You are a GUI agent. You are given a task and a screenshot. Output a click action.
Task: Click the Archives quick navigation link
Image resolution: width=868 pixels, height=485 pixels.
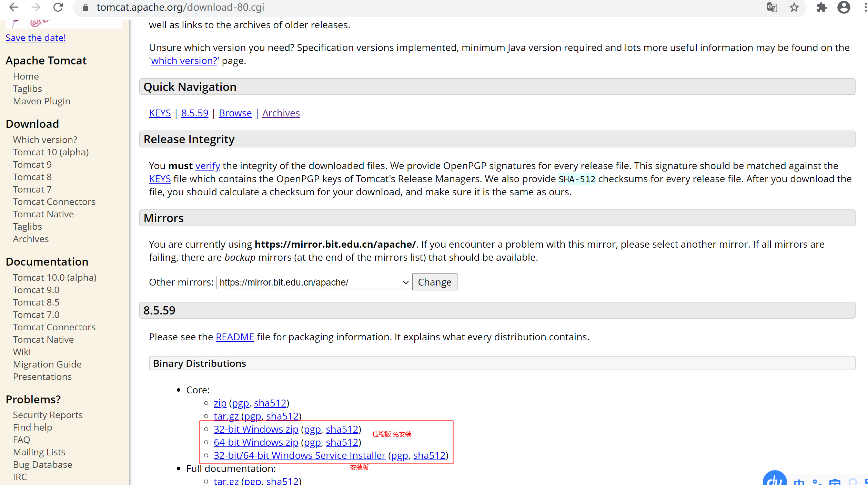281,113
